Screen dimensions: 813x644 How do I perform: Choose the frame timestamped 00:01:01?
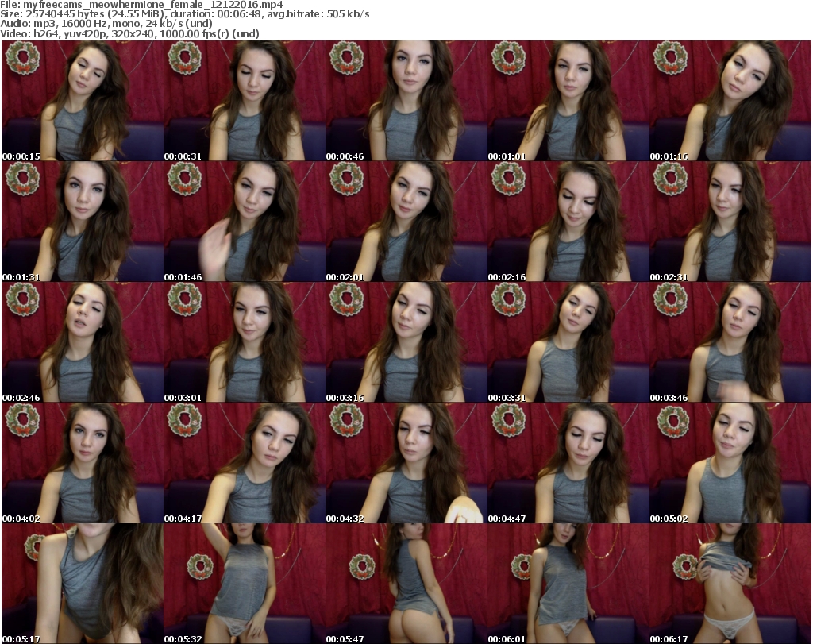click(568, 101)
